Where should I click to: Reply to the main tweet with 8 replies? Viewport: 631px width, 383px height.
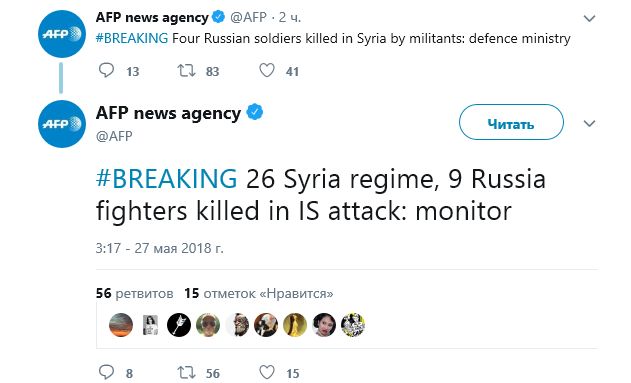coord(106,372)
